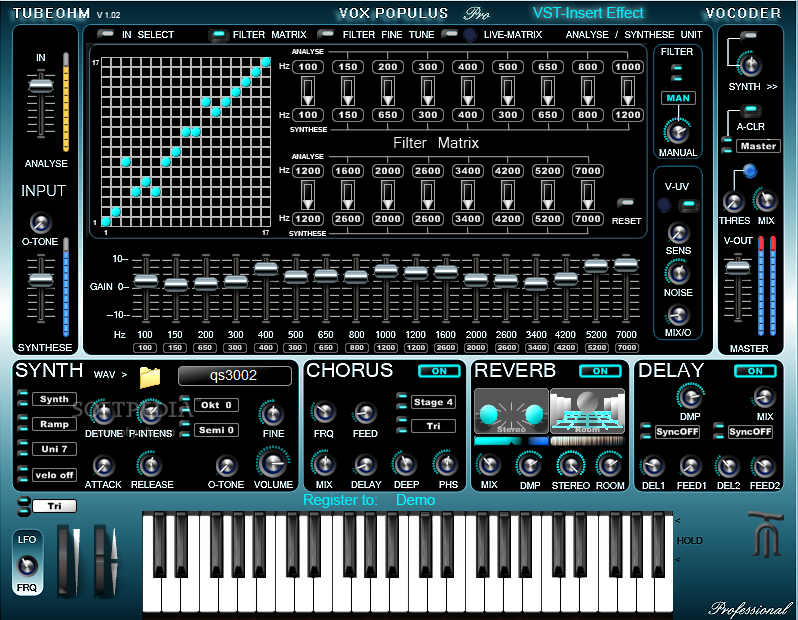Change the Okt 0 octave selector

pos(216,405)
